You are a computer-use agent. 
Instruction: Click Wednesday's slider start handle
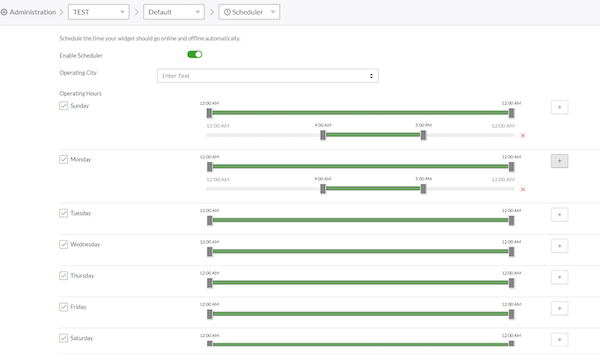pos(210,251)
